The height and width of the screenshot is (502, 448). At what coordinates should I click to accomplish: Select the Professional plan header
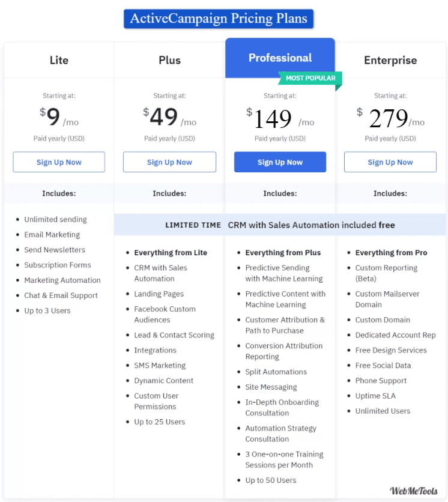click(x=280, y=58)
